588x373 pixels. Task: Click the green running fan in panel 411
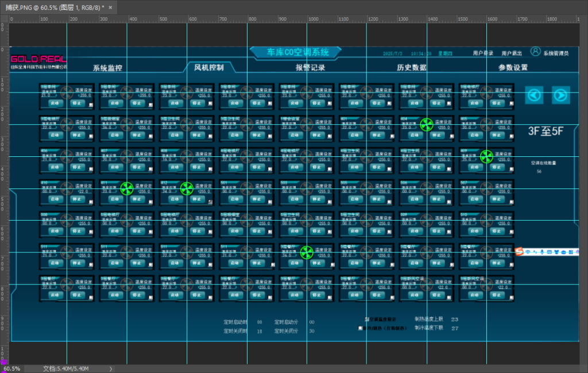(x=127, y=189)
